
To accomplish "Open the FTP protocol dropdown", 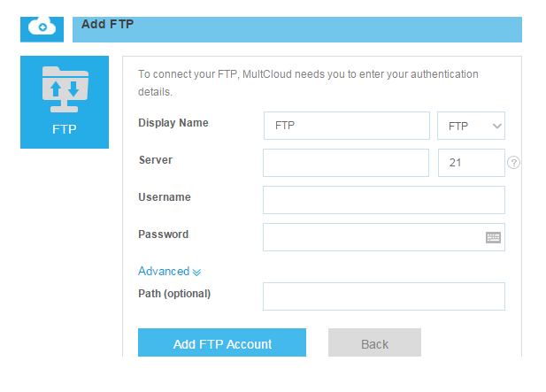I will [471, 126].
